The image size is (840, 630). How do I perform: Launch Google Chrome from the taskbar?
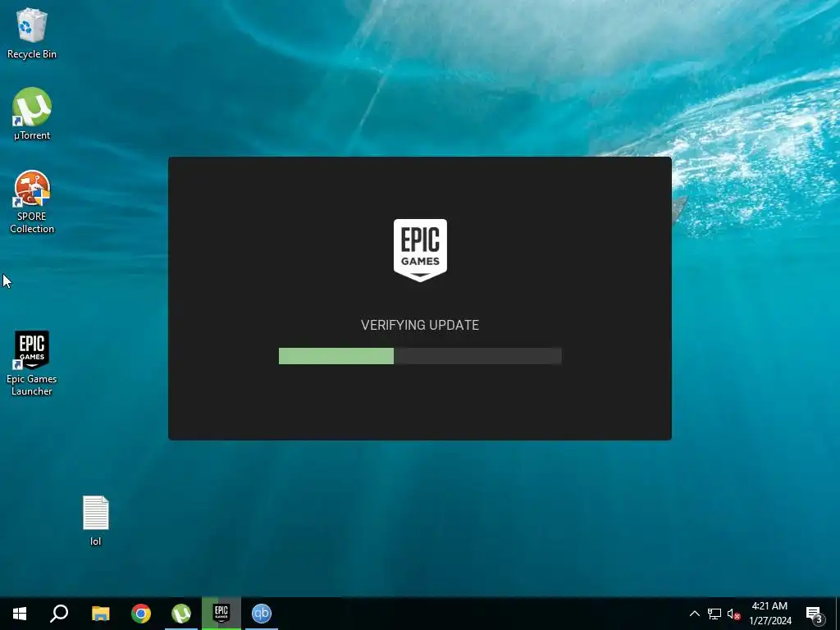click(141, 614)
